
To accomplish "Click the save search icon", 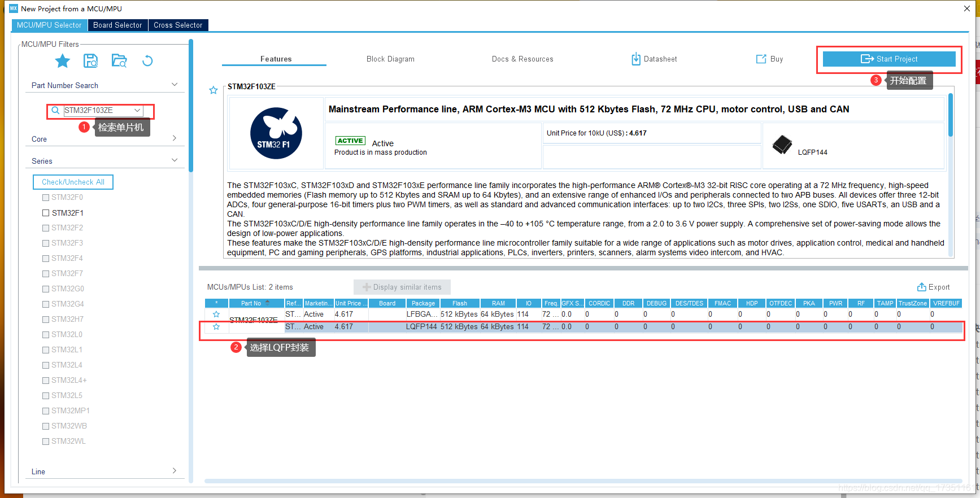I will point(90,61).
